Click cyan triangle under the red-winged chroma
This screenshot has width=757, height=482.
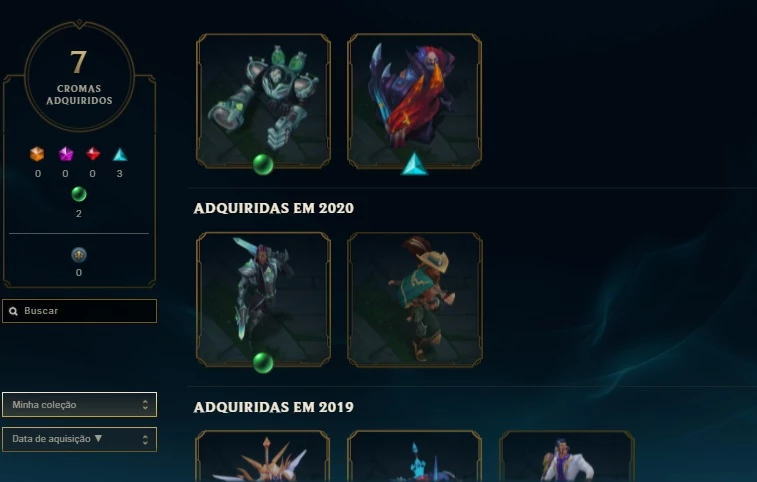[x=414, y=164]
